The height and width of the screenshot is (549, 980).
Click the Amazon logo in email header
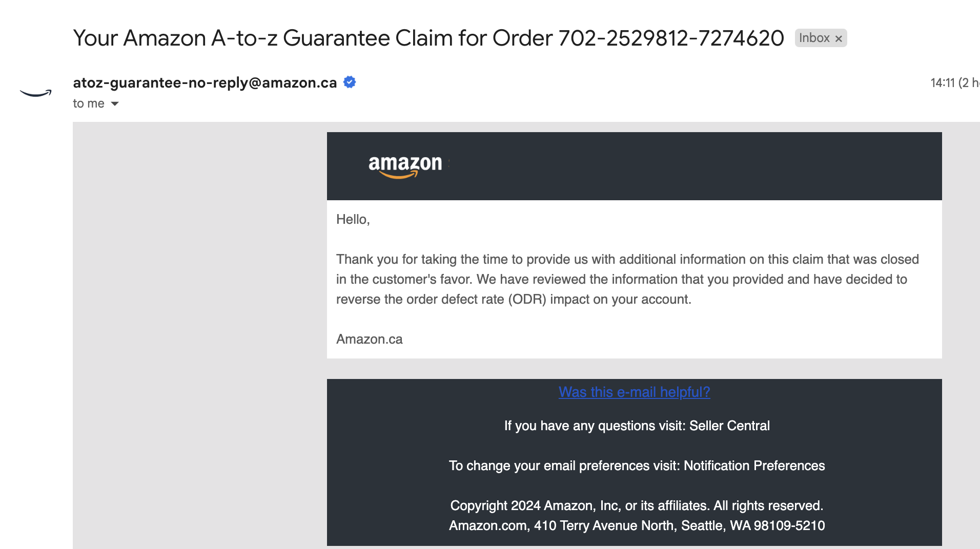[x=405, y=166]
